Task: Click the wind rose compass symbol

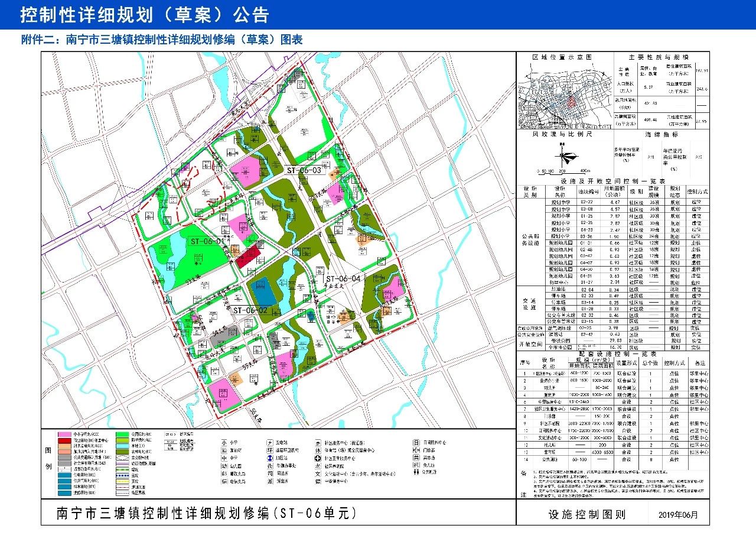Action: click(566, 155)
